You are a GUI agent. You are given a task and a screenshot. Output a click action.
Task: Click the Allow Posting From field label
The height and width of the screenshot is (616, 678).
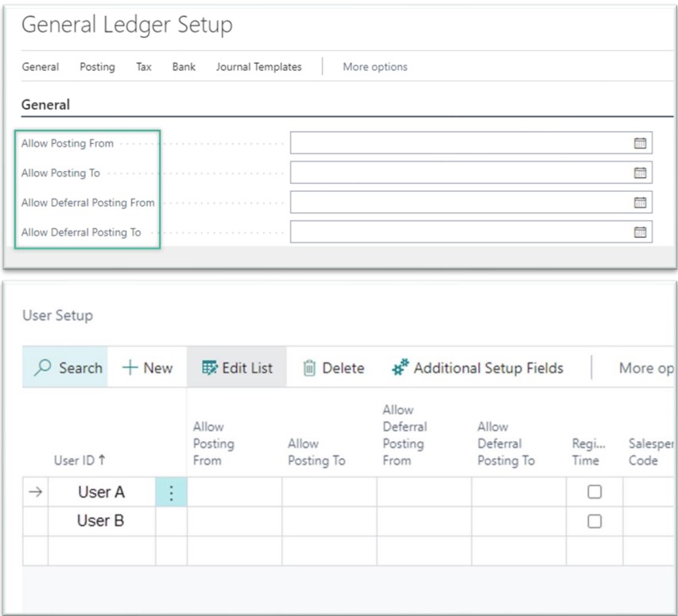coord(68,143)
